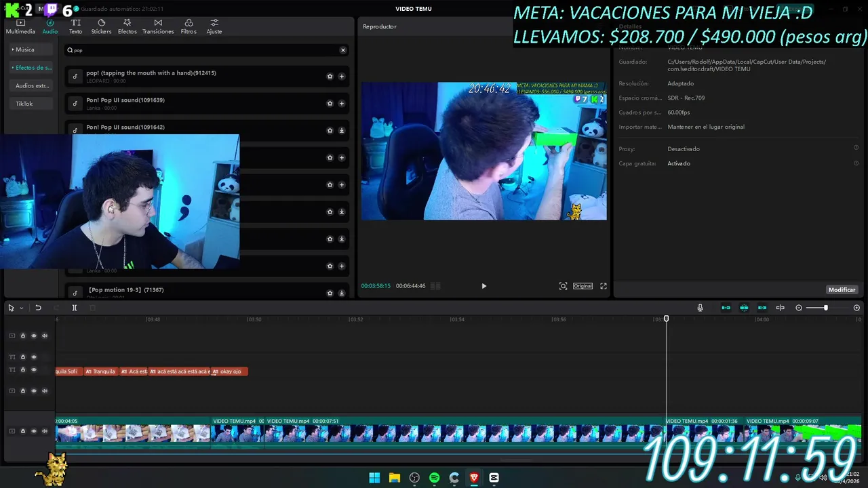
Task: Open Brave browser from the taskbar
Action: (474, 478)
